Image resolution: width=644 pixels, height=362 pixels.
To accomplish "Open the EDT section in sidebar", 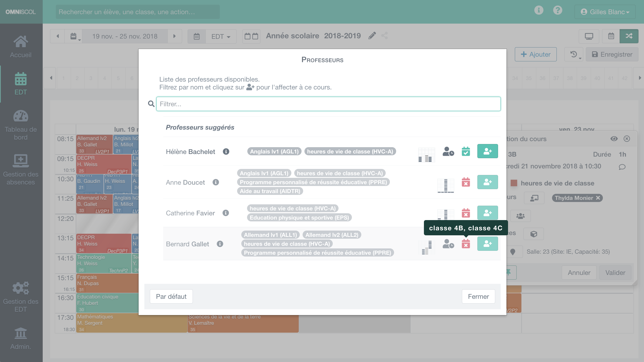I will tap(21, 84).
